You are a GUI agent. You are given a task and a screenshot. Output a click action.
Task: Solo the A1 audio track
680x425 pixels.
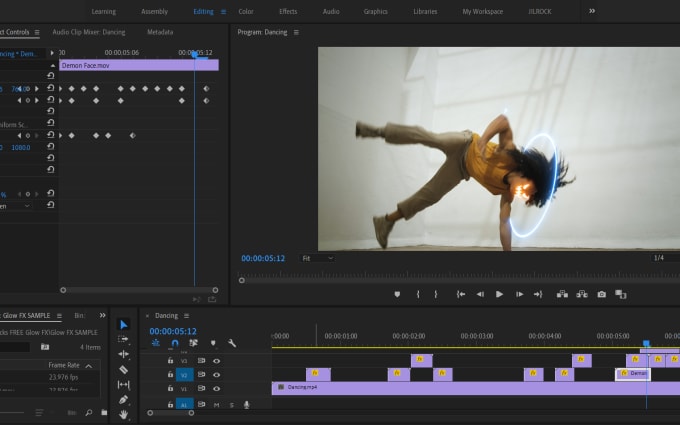click(232, 405)
